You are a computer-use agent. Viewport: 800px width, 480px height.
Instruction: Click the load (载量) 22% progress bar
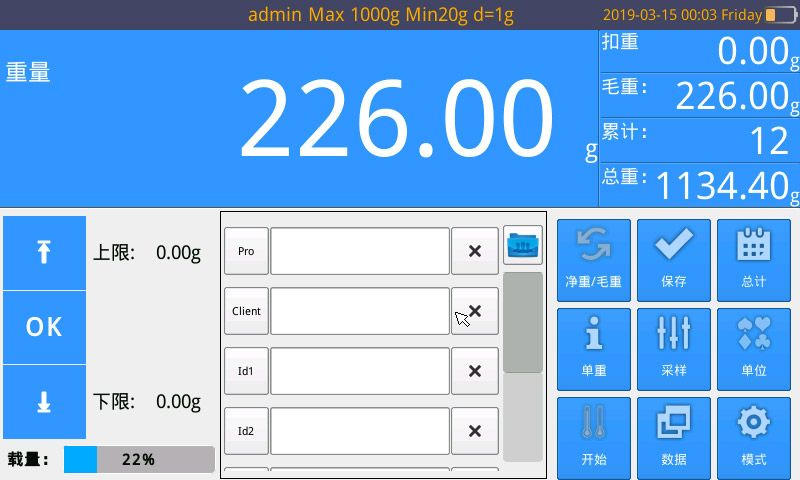[x=139, y=460]
